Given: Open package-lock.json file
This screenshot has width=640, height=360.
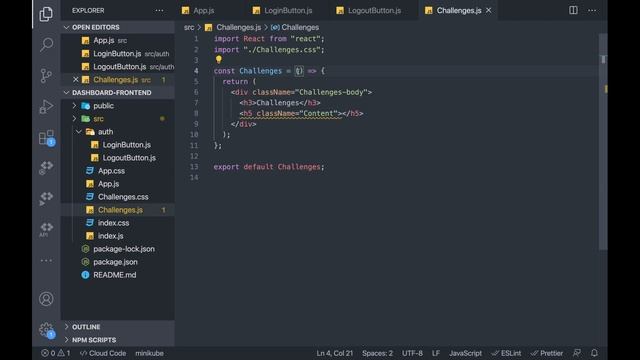Looking at the screenshot, I should pyautogui.click(x=118, y=249).
